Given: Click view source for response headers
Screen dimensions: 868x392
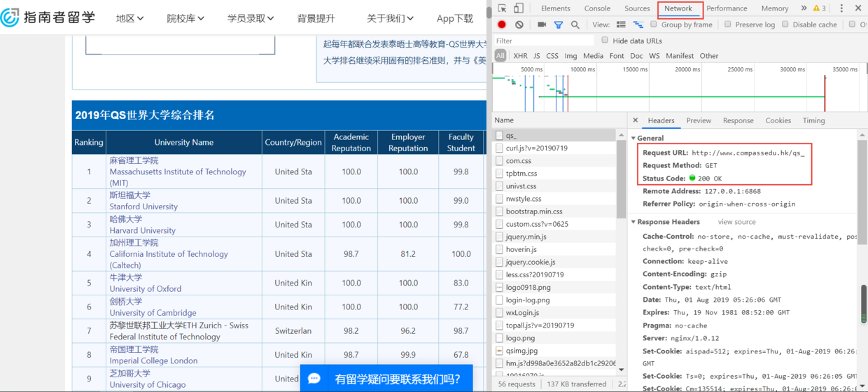Looking at the screenshot, I should [736, 222].
